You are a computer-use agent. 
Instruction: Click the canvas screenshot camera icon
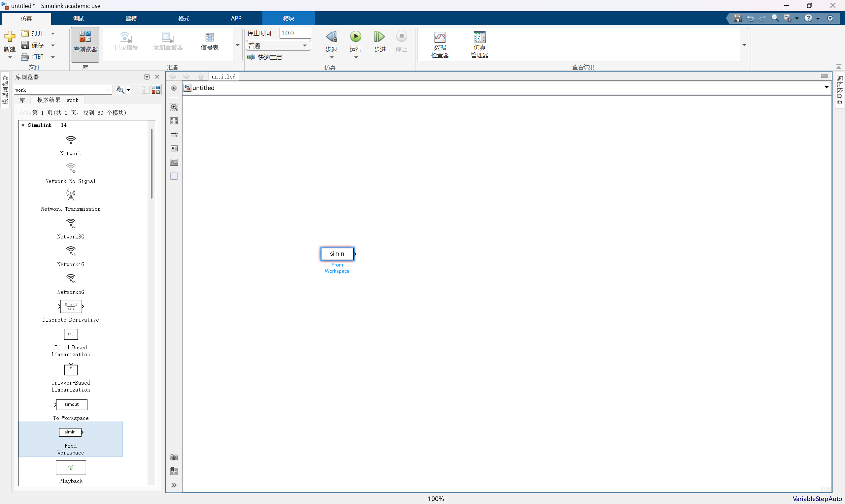click(174, 457)
